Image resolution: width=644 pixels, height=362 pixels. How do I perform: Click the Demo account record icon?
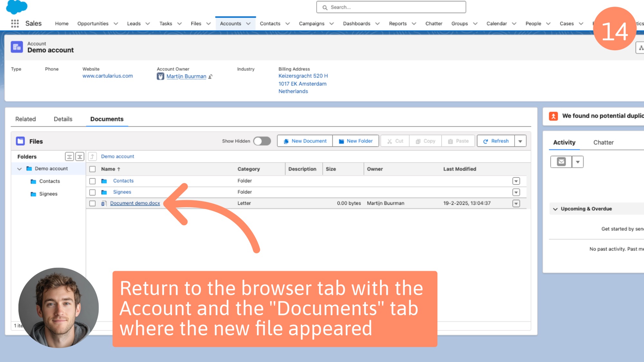(17, 47)
